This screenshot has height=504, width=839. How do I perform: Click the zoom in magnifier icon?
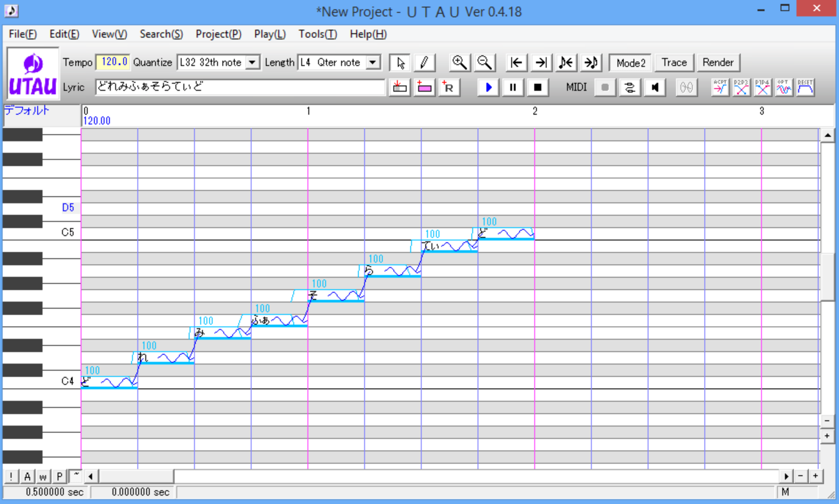[x=459, y=62]
